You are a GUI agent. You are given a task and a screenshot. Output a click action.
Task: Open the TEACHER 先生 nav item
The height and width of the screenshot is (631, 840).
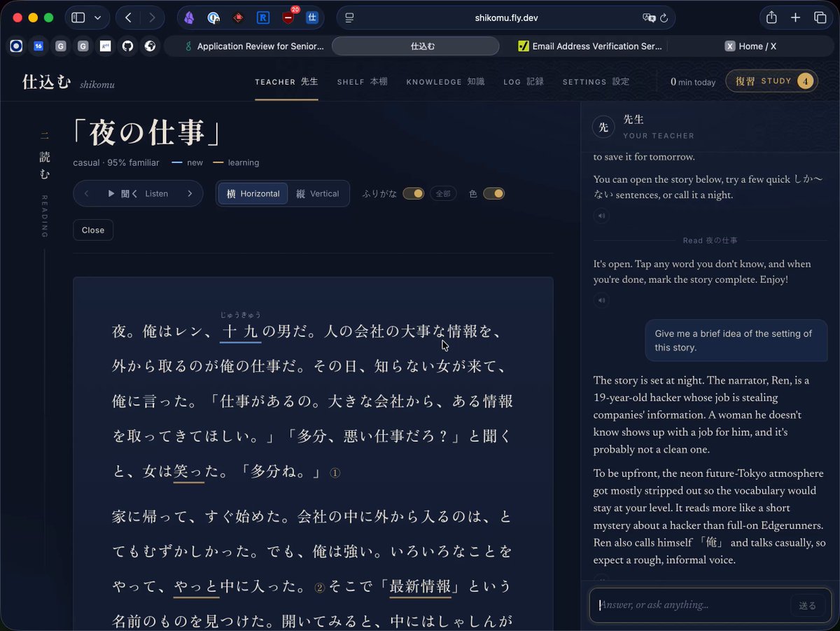pos(286,82)
